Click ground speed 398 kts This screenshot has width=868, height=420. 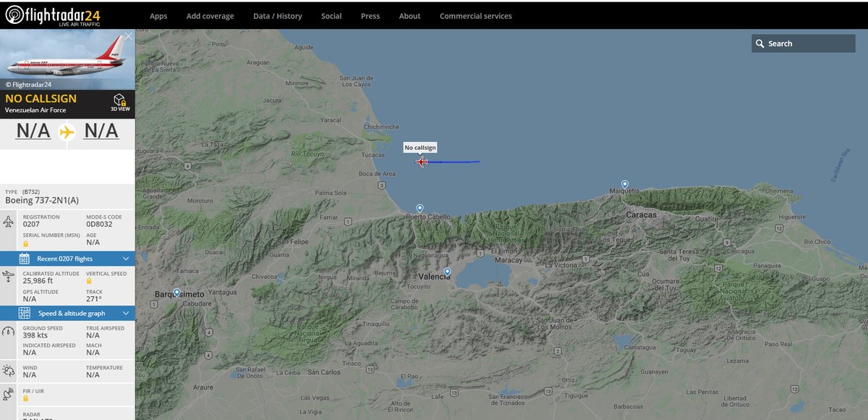[x=35, y=335]
